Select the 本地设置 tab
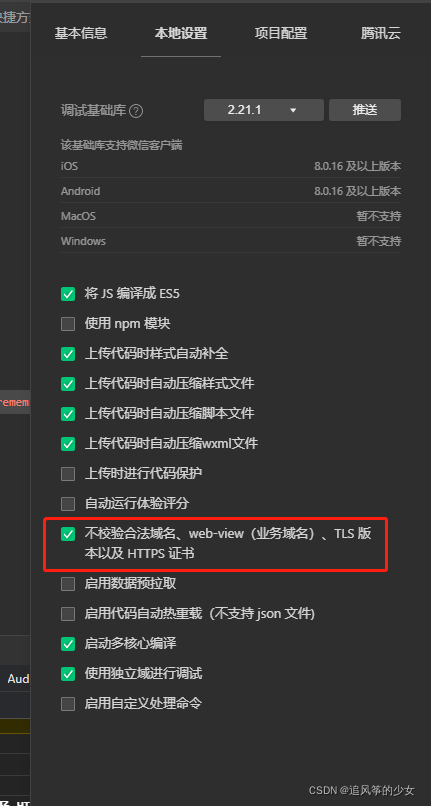431x806 pixels. coord(181,34)
